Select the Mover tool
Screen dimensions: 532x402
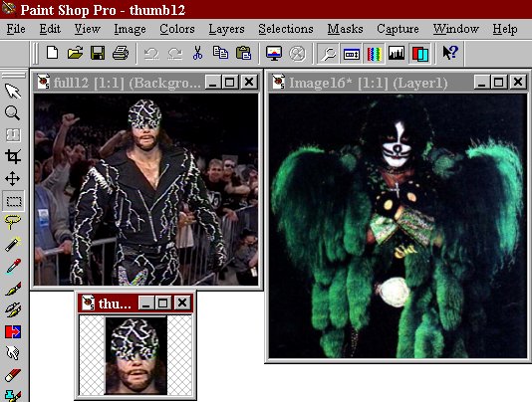point(13,179)
